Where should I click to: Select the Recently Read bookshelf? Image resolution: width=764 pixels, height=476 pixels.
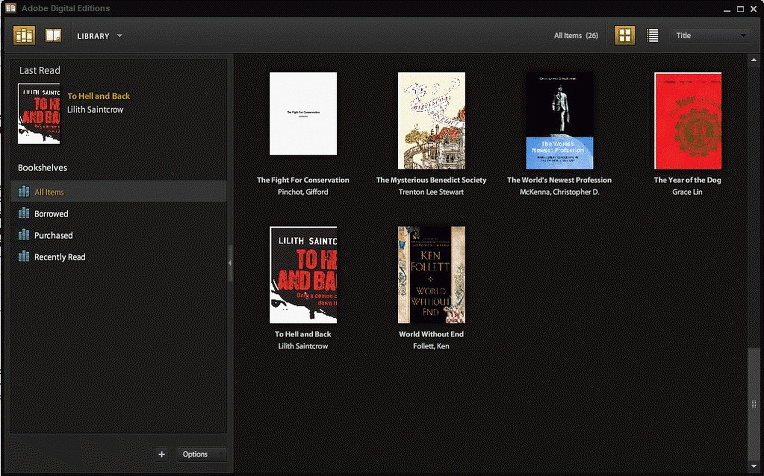pyautogui.click(x=118, y=257)
